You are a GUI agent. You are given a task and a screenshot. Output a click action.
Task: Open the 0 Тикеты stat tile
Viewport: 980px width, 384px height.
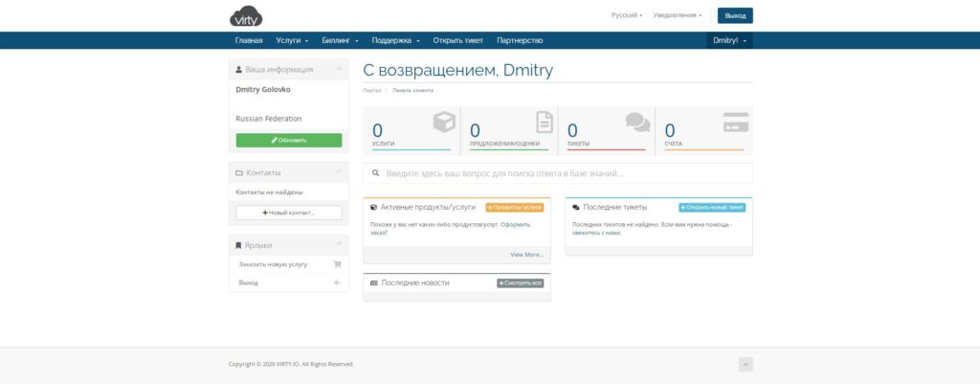[606, 130]
